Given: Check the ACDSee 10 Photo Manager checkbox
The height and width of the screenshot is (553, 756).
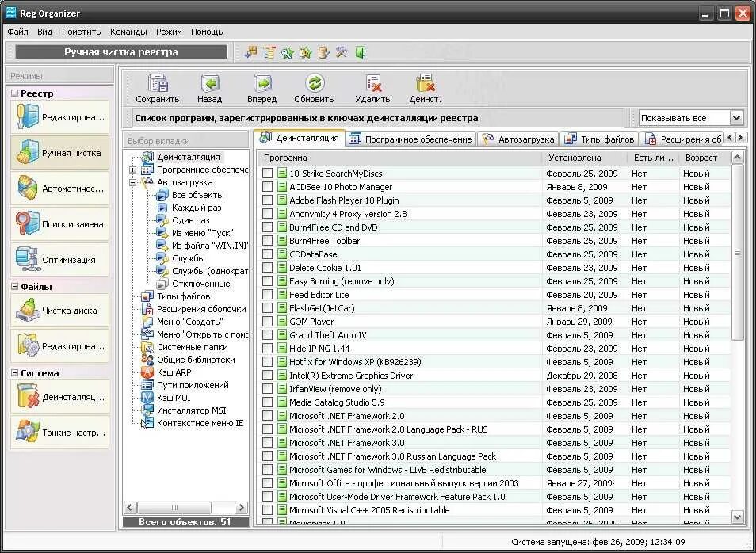Looking at the screenshot, I should pyautogui.click(x=268, y=187).
